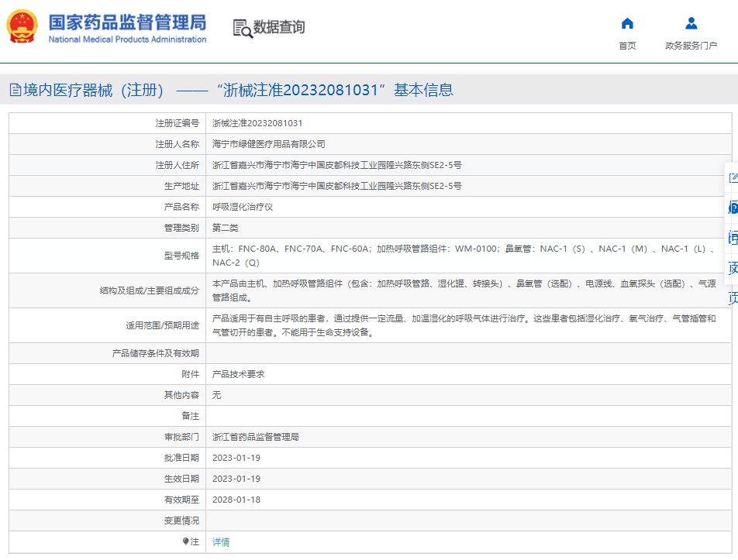
Task: Click the 注册人住所 address value
Action: [x=337, y=165]
